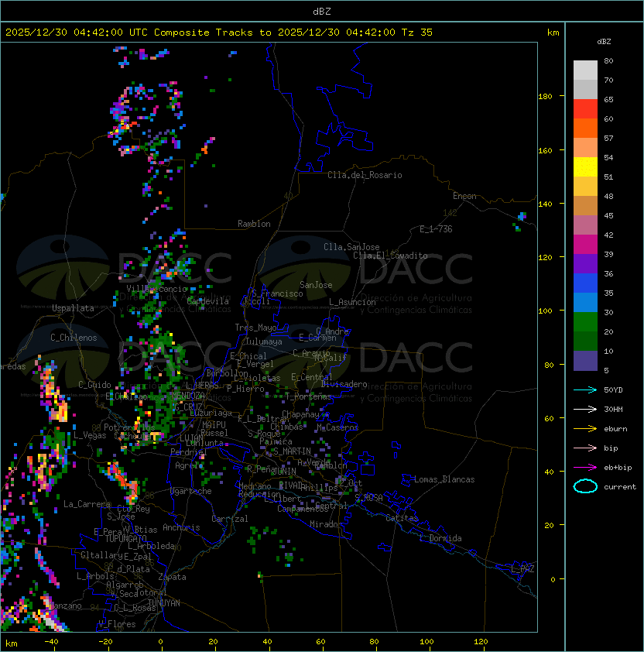This screenshot has width=644, height=652.
Task: Click the 'Uspallata' map label
Action: click(x=73, y=308)
